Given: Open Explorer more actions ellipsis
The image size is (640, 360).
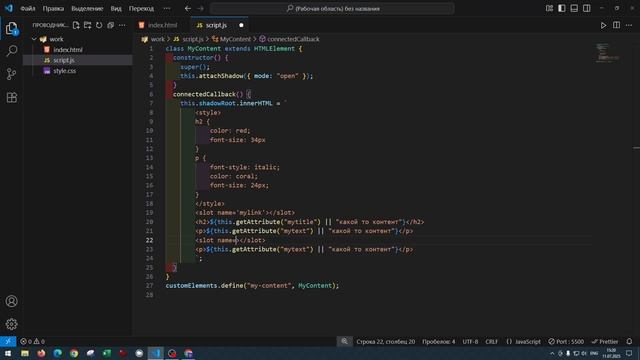Looking at the screenshot, I should click(x=122, y=25).
